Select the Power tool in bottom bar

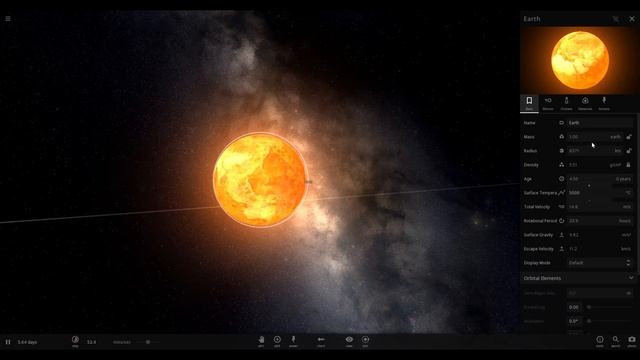click(293, 340)
